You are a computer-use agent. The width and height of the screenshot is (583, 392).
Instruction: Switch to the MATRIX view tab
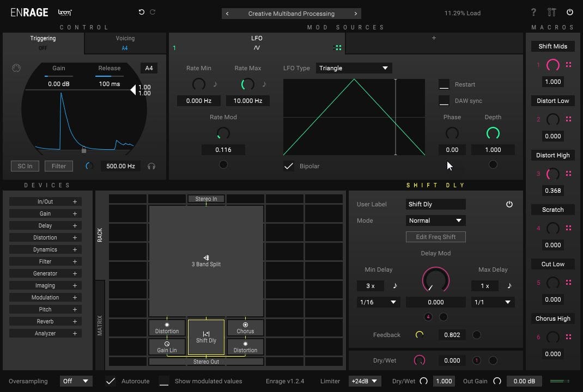pos(100,325)
